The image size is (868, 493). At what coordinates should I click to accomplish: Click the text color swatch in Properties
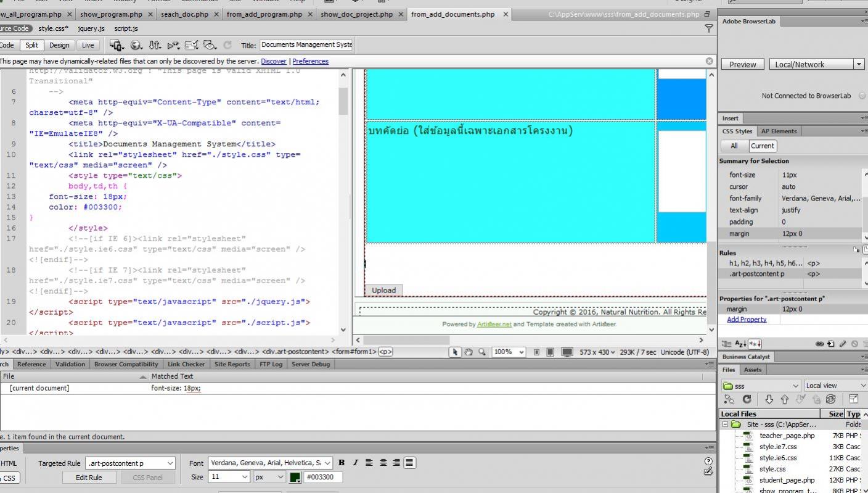click(295, 477)
